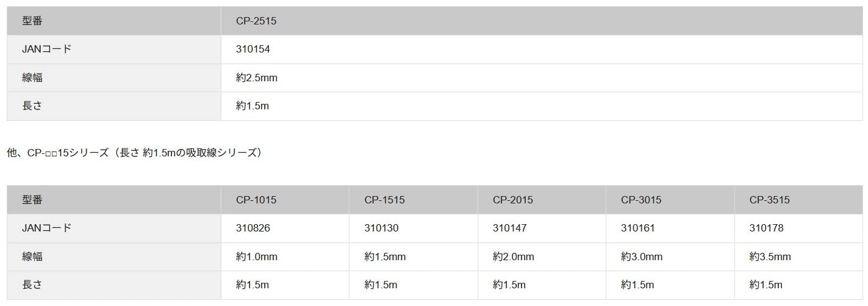Click the CP-2515 model number cell
Viewport: 868px width, 306px height.
pyautogui.click(x=256, y=21)
